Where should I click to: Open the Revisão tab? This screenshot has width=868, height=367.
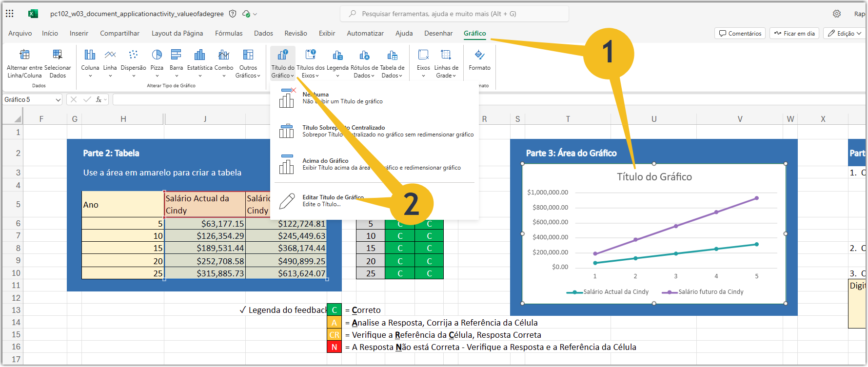pyautogui.click(x=296, y=33)
